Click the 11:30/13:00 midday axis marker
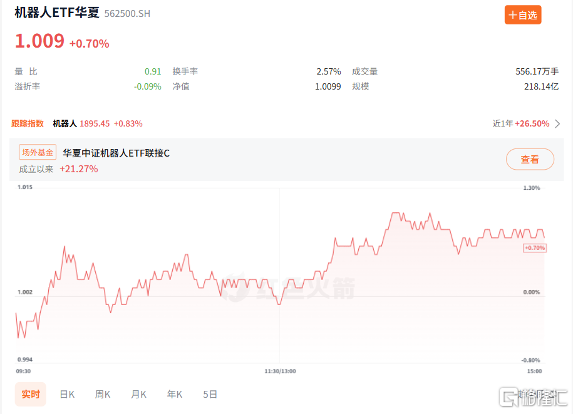 (280, 371)
